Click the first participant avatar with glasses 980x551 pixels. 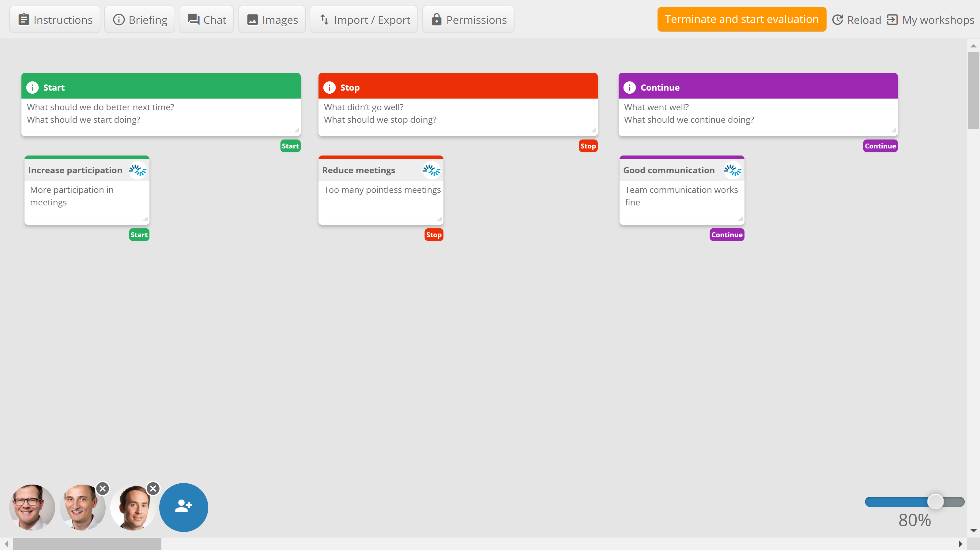[x=32, y=507]
